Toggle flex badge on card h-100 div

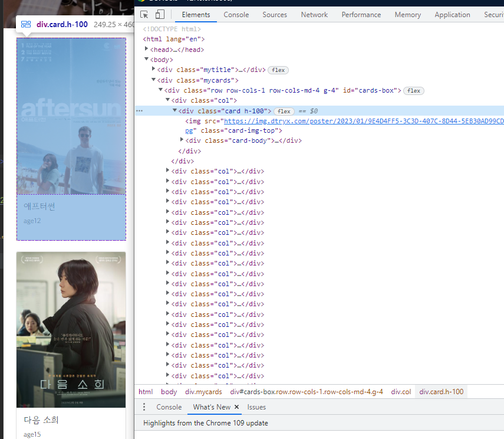click(x=284, y=112)
